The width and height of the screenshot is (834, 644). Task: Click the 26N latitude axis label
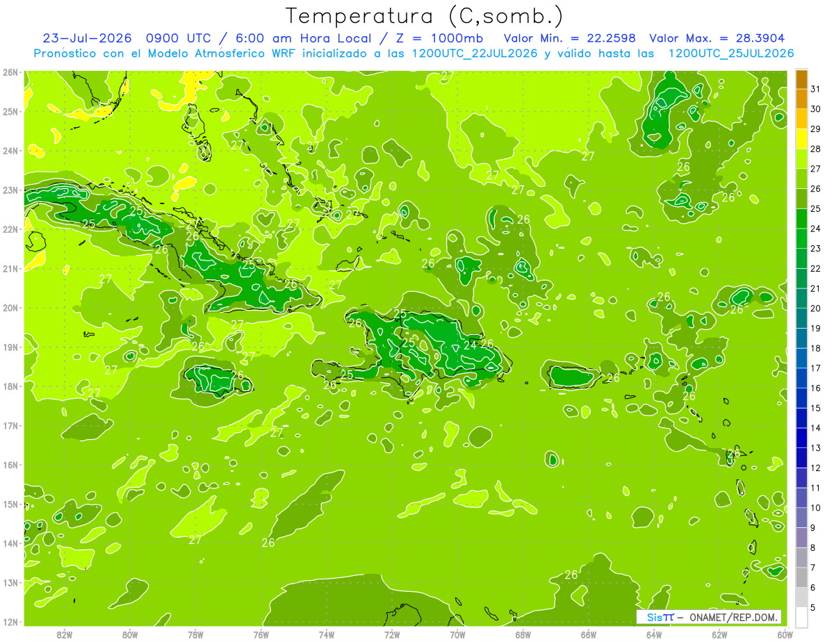[x=10, y=72]
